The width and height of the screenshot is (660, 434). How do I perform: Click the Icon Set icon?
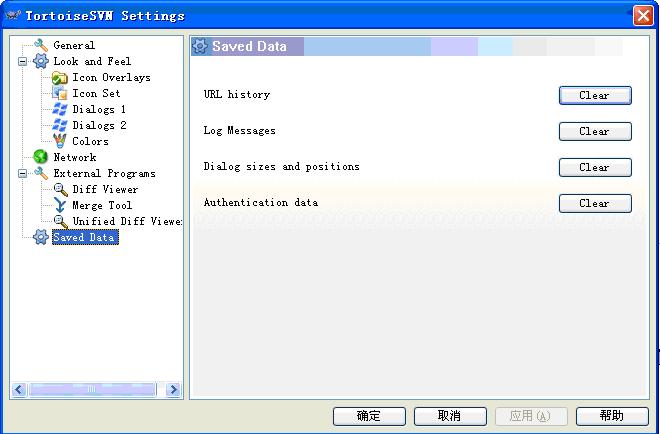(59, 93)
